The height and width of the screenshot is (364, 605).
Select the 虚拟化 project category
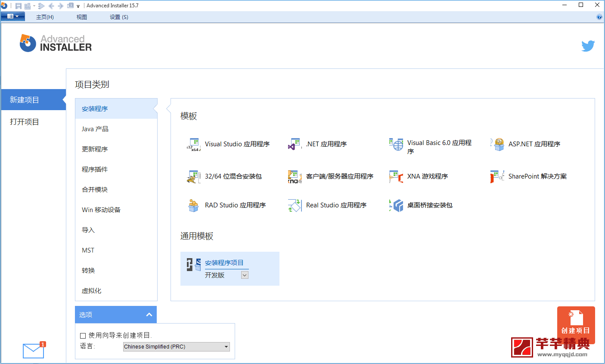(x=116, y=290)
